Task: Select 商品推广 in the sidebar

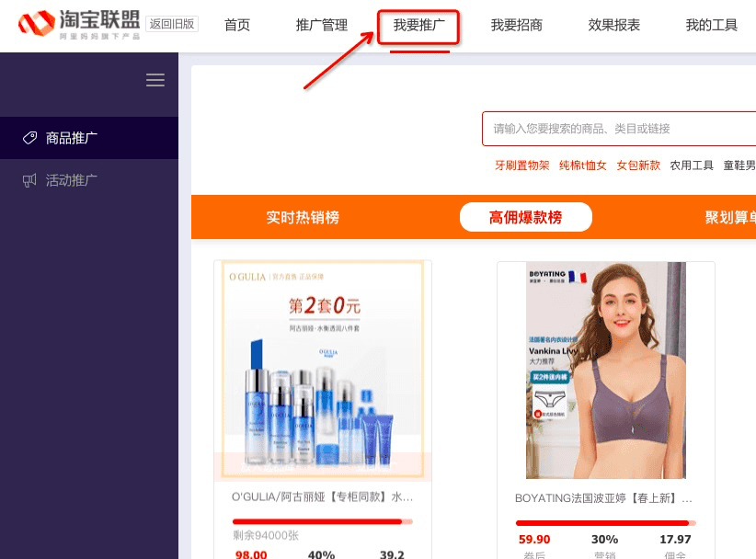Action: coord(89,138)
